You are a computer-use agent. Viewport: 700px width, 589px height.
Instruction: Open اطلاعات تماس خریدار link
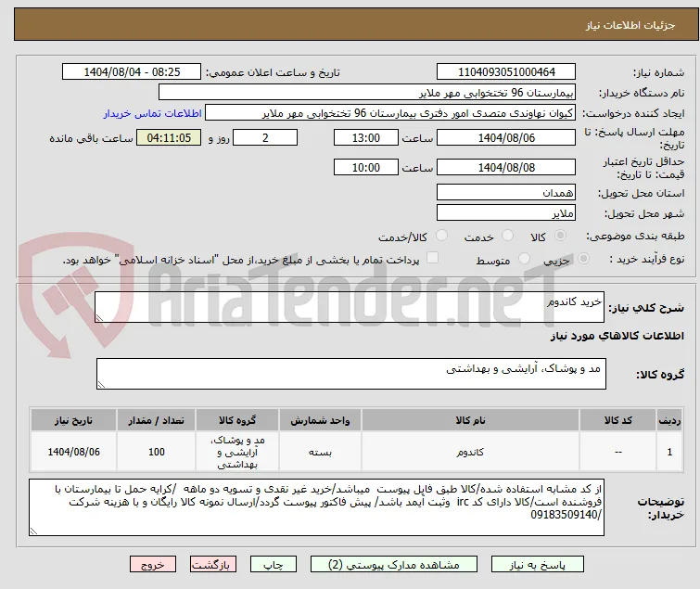pyautogui.click(x=153, y=113)
